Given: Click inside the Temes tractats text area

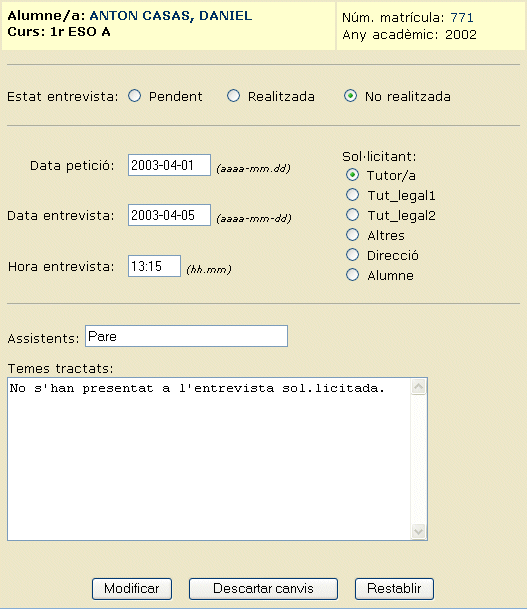Looking at the screenshot, I should pos(209,459).
